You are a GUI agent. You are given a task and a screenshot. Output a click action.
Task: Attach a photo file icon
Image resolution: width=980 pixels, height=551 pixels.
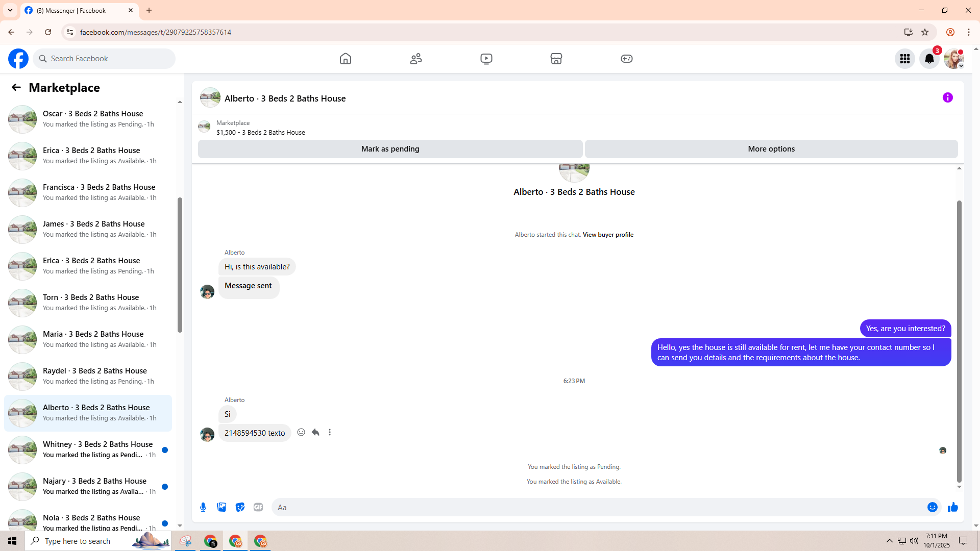(x=222, y=507)
